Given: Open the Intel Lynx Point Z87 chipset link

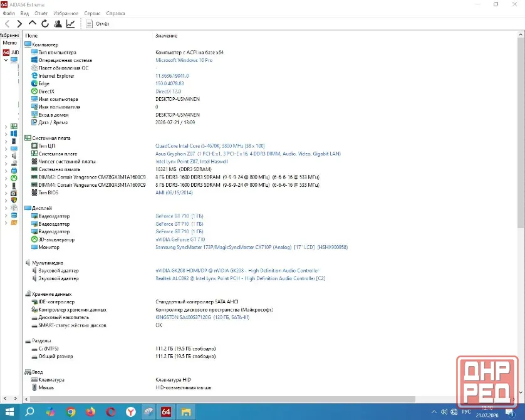Looking at the screenshot, I should 192,162.
